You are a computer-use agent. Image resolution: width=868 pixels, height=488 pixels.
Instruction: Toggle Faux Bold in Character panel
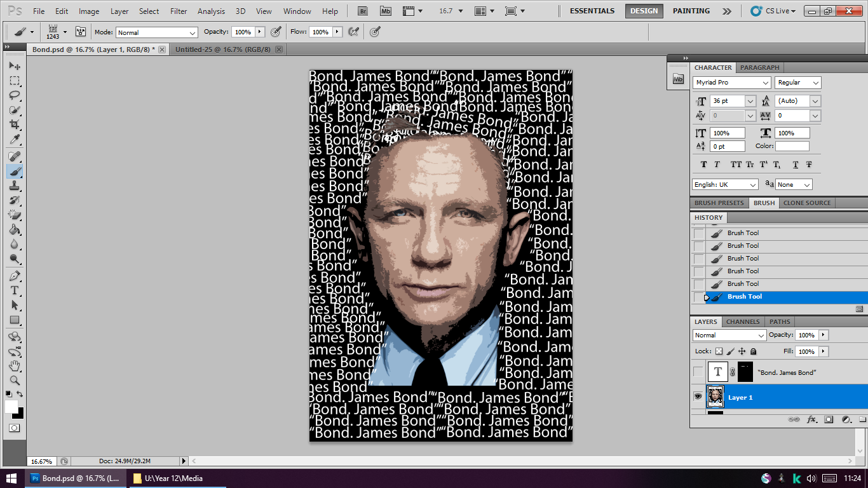(703, 165)
